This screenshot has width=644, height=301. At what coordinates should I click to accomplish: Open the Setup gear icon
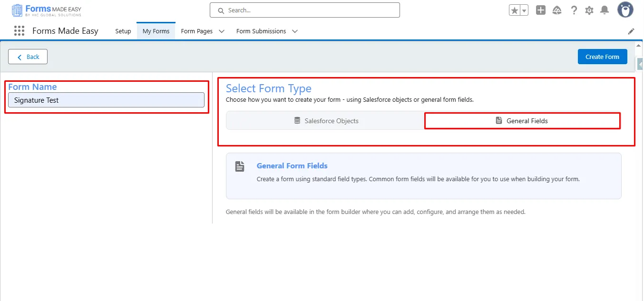[x=589, y=10]
